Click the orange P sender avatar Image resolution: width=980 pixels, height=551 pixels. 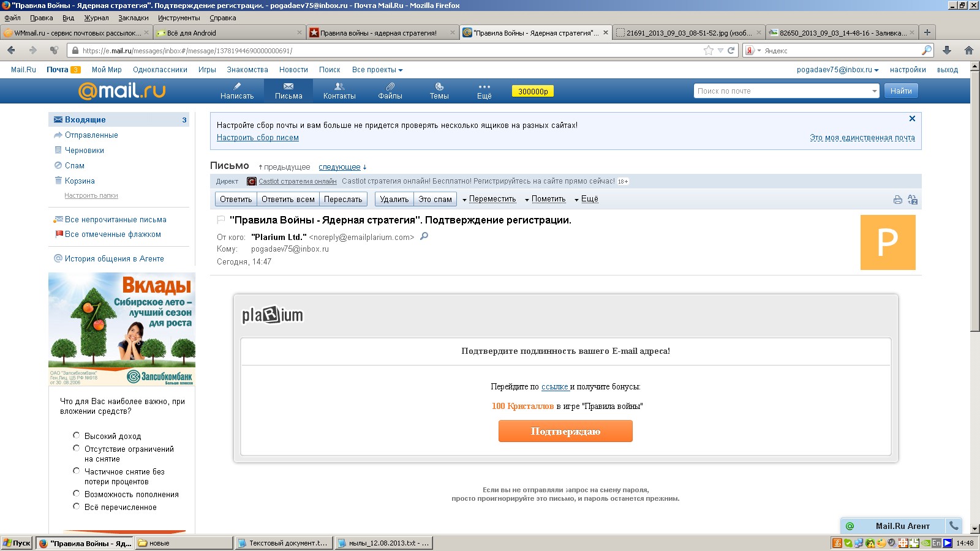coord(888,242)
